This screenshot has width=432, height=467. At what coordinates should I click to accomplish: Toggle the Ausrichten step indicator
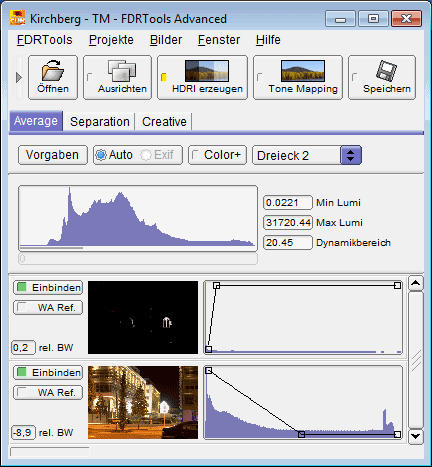[x=89, y=77]
